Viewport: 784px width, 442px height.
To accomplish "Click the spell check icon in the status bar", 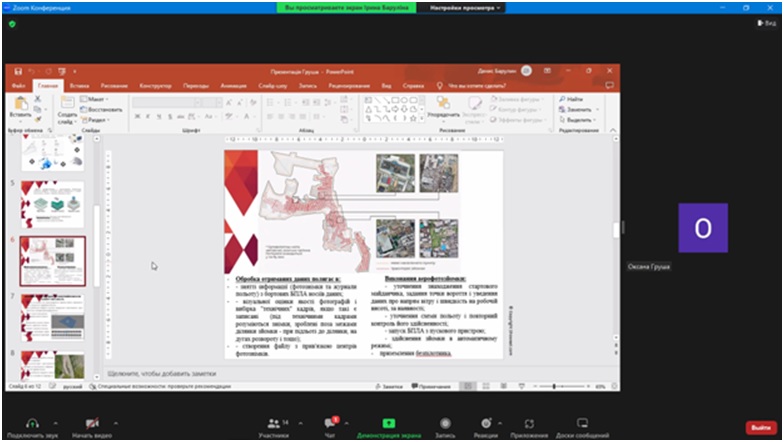I will pos(52,386).
